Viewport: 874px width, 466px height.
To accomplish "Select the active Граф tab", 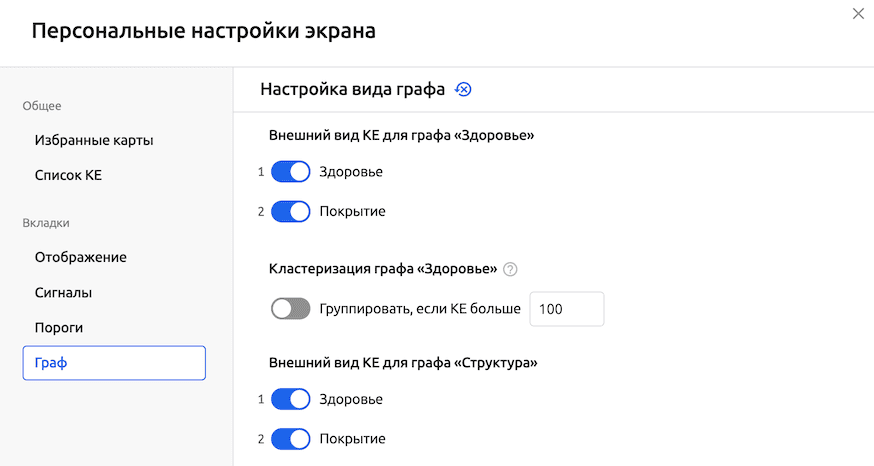I will click(x=114, y=363).
